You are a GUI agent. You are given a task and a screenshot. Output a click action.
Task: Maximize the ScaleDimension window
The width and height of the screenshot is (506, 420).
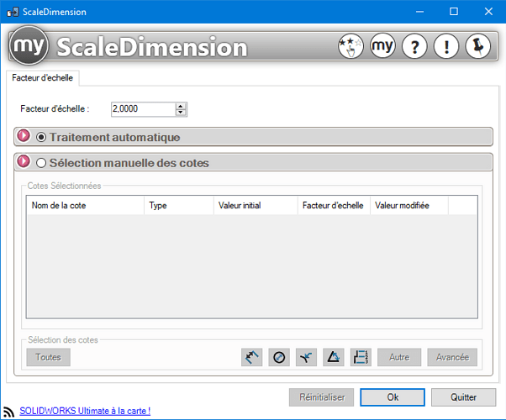pyautogui.click(x=454, y=12)
